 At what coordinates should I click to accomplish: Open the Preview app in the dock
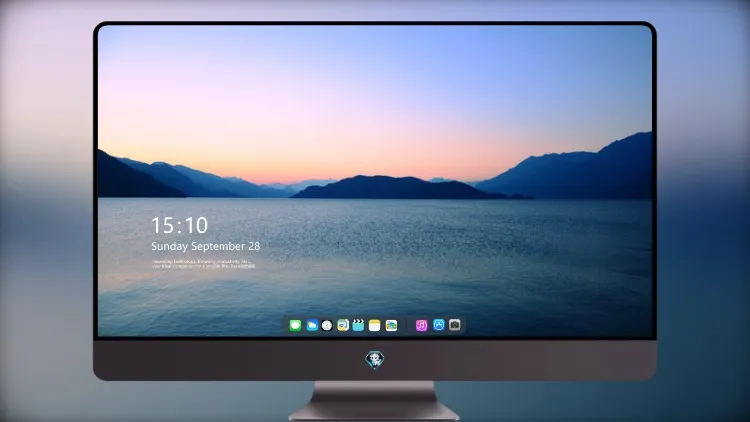[343, 325]
